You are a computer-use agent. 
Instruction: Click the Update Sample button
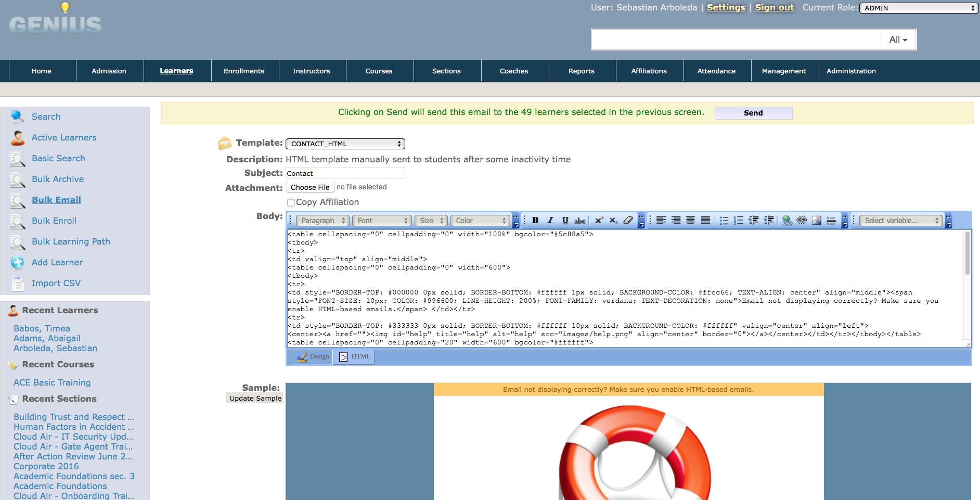(x=255, y=399)
